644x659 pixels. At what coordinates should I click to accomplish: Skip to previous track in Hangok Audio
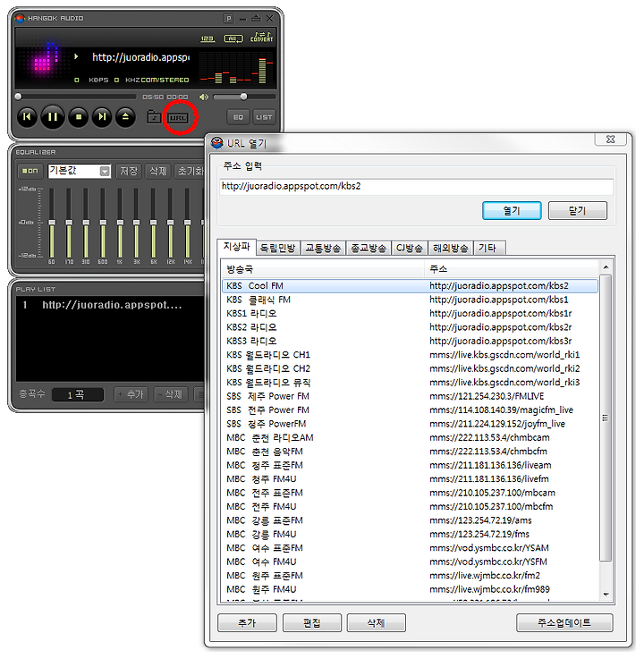click(x=27, y=117)
